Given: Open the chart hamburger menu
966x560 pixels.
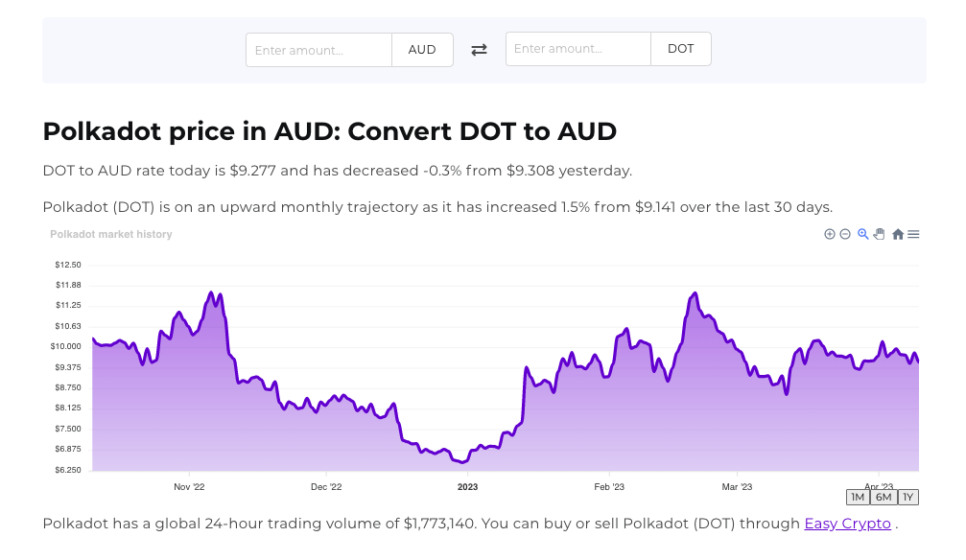Looking at the screenshot, I should 913,234.
